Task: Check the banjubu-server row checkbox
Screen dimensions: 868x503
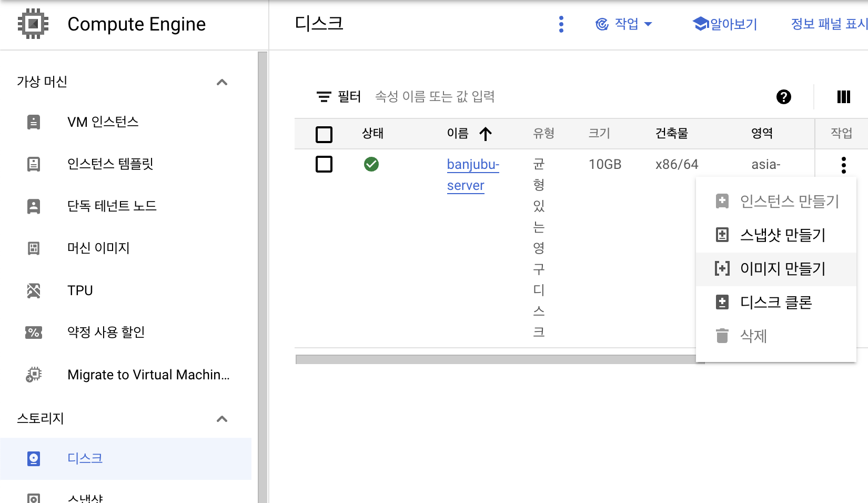Action: tap(324, 164)
